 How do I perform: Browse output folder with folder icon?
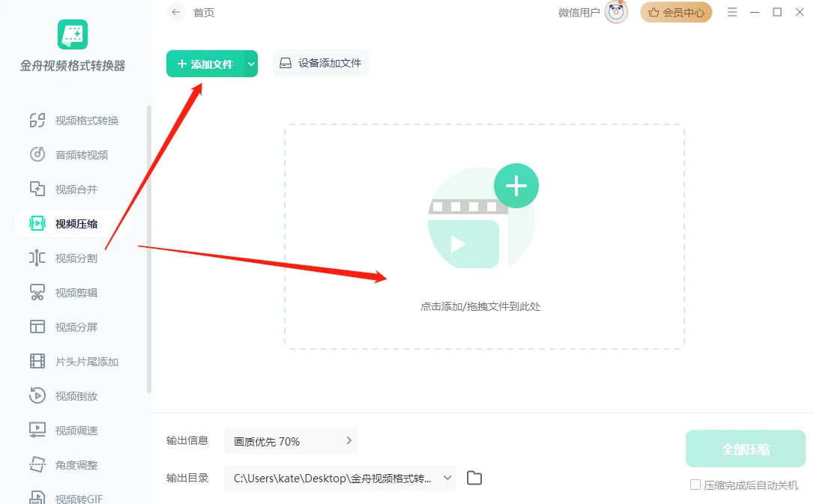click(474, 478)
